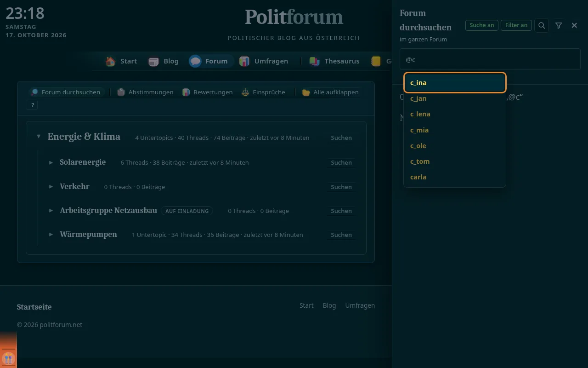
Task: Click Suchen in the Wärmepumpen row
Action: click(341, 235)
